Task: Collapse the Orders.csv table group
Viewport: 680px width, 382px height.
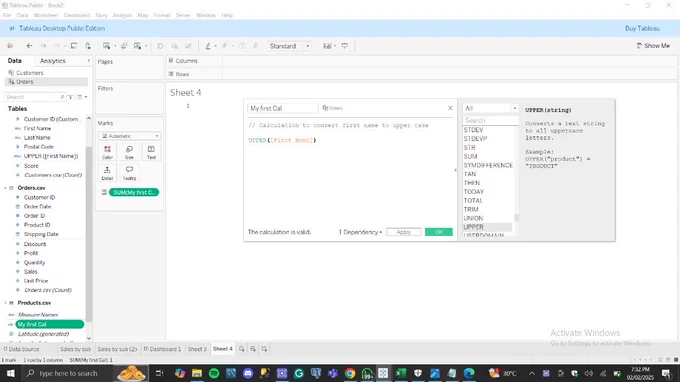Action: pyautogui.click(x=5, y=188)
